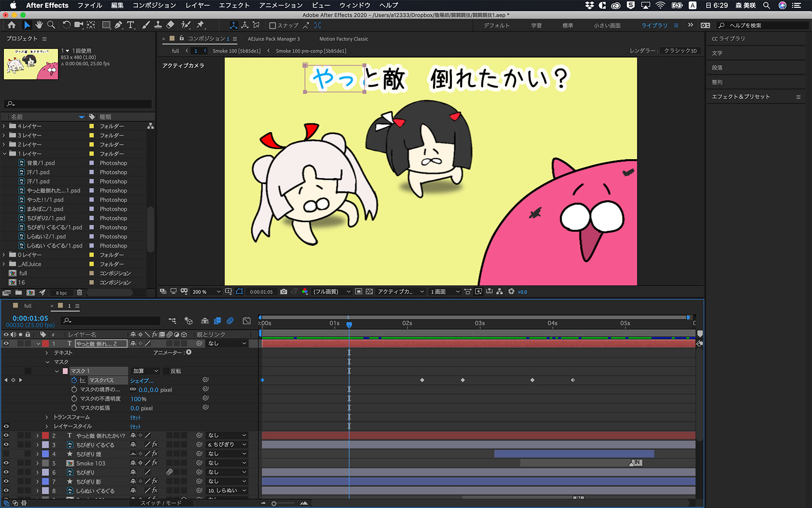Enable the スナップ snapping checkbox
The image size is (812, 508).
pos(272,26)
